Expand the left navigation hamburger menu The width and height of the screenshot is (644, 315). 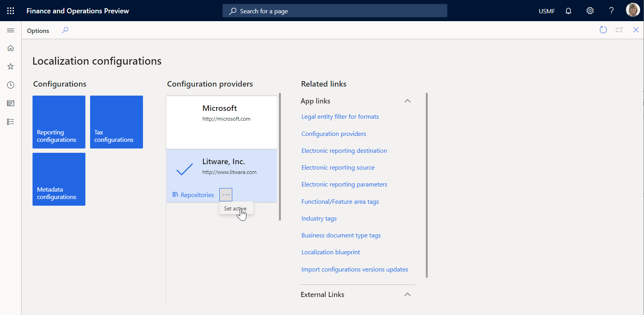[x=11, y=31]
